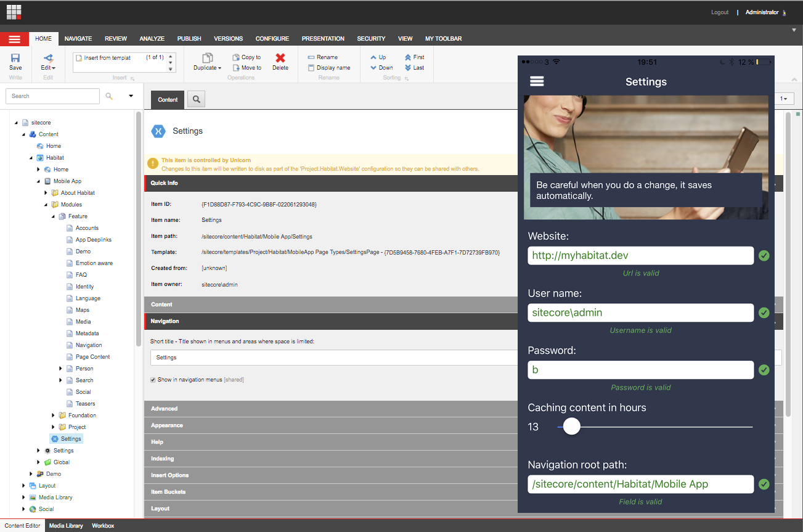Click the Sitecore launchpad grid logo
The height and width of the screenshot is (532, 803).
pos(14,12)
